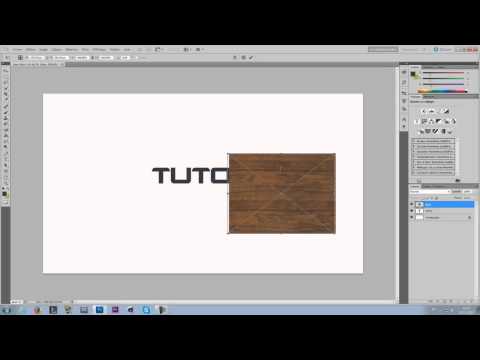This screenshot has height=360, width=480.
Task: Add a Brightness/Contrast adjustment
Action: 424,111
